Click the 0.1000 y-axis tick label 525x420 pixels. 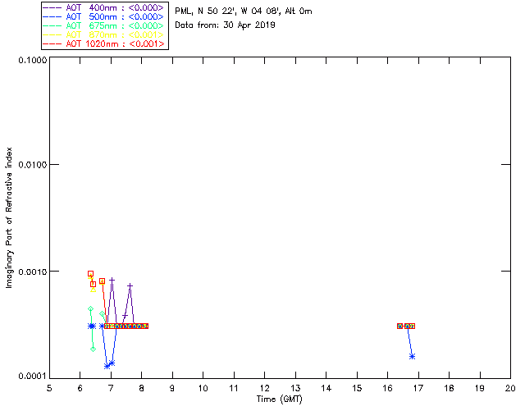(x=33, y=60)
